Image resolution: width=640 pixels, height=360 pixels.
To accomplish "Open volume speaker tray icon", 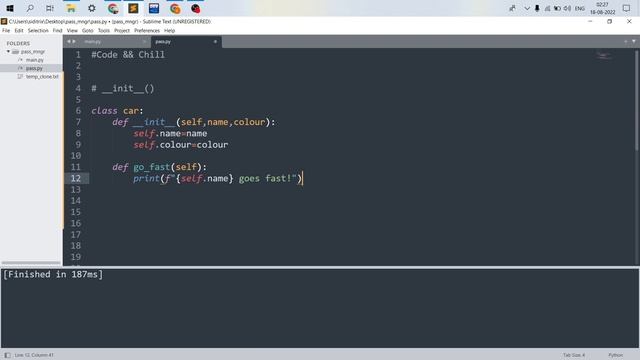I will (x=567, y=8).
